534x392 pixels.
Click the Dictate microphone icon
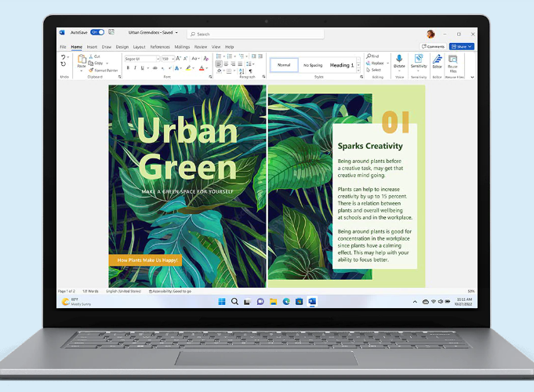pyautogui.click(x=399, y=60)
